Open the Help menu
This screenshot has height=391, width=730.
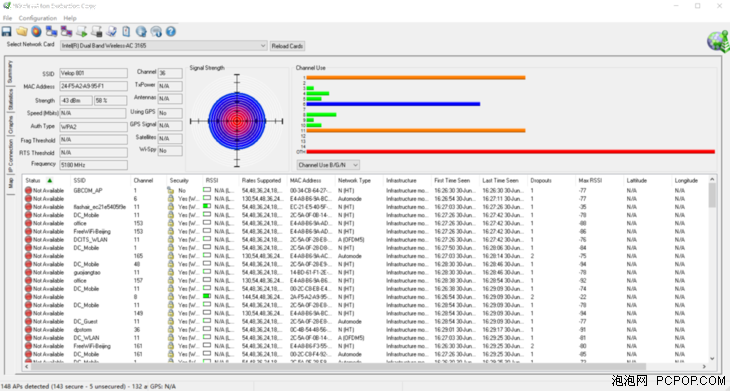click(70, 18)
